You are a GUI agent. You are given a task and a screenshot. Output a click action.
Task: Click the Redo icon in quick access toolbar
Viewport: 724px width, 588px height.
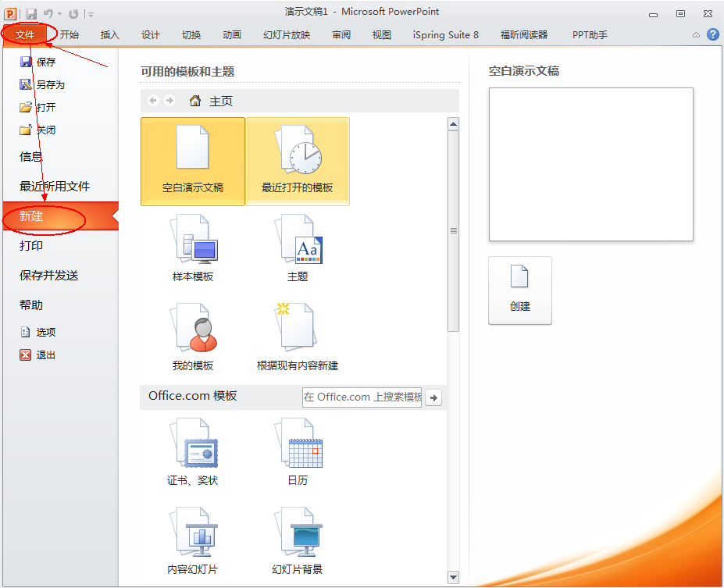click(73, 14)
